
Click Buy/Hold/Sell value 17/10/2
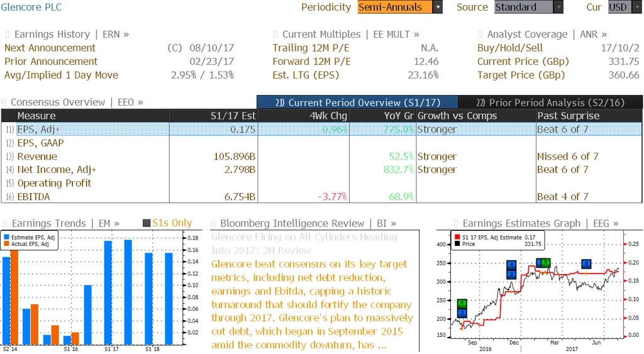[x=620, y=48]
